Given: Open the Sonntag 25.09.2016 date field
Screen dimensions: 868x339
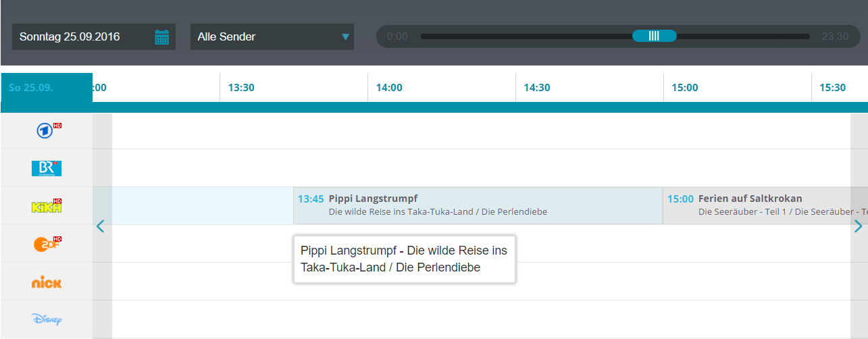Looking at the screenshot, I should (x=81, y=37).
